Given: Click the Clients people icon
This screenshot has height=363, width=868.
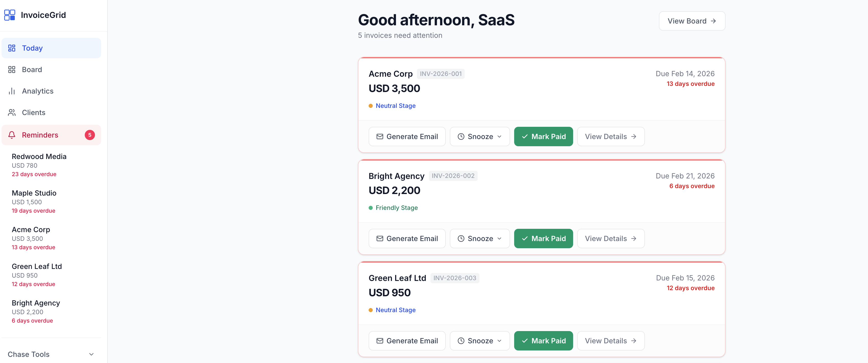Looking at the screenshot, I should tap(12, 113).
